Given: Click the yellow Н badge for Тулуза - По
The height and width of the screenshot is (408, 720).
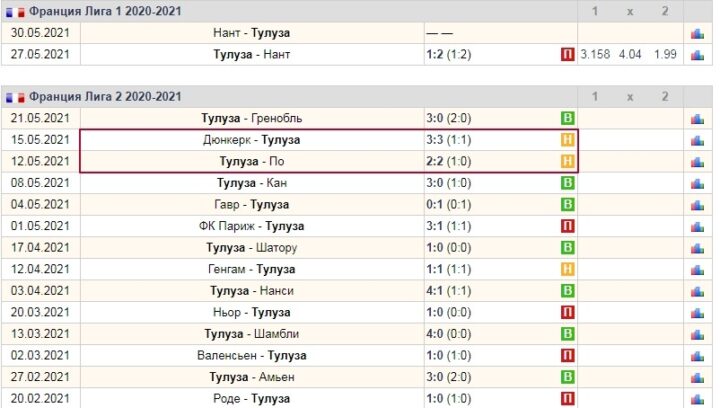Looking at the screenshot, I should click(568, 162).
